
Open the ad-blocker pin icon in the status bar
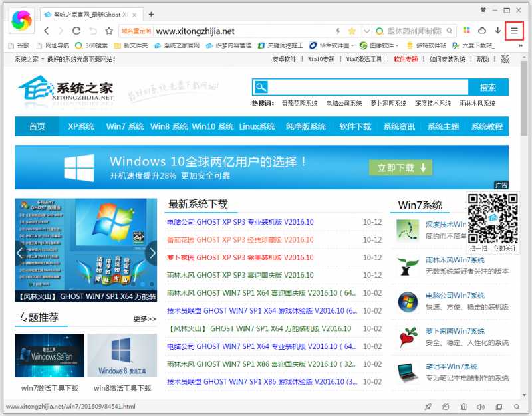(428, 407)
